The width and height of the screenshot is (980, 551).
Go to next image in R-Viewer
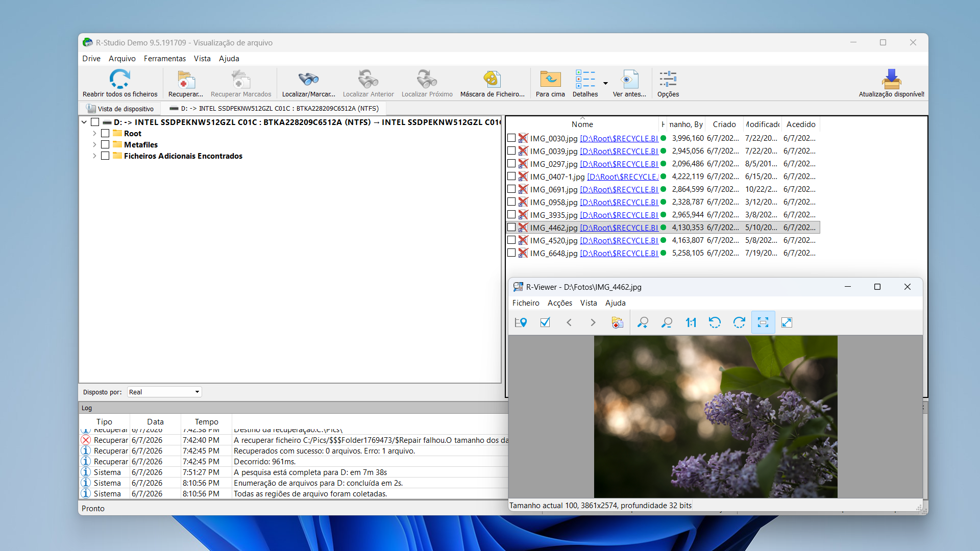point(593,322)
